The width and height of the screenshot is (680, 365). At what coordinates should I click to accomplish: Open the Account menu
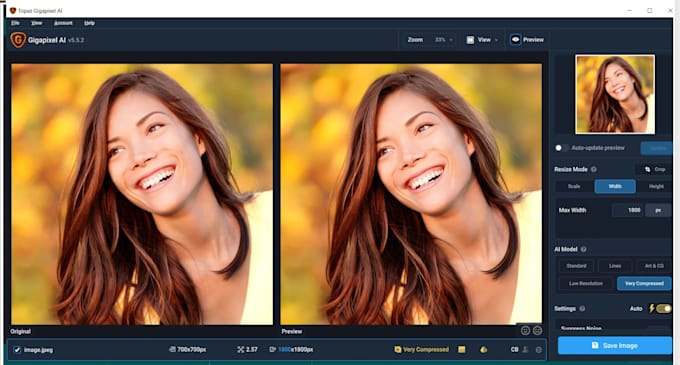63,23
